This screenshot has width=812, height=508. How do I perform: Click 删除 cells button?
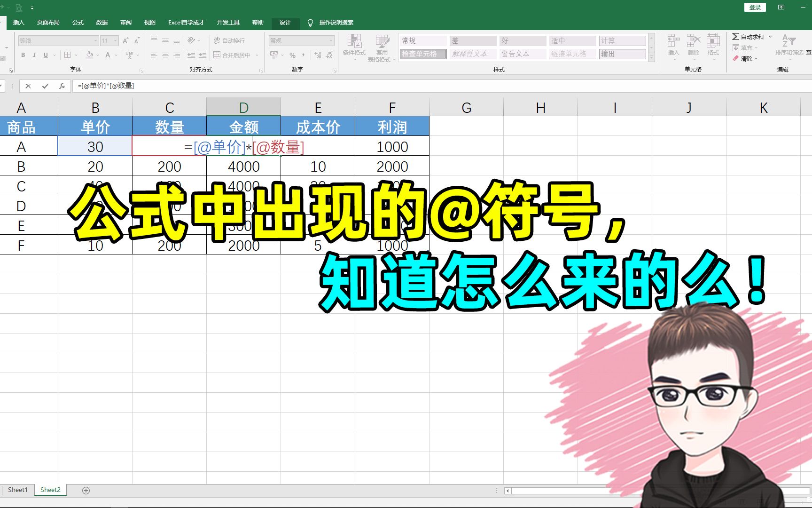[693, 47]
